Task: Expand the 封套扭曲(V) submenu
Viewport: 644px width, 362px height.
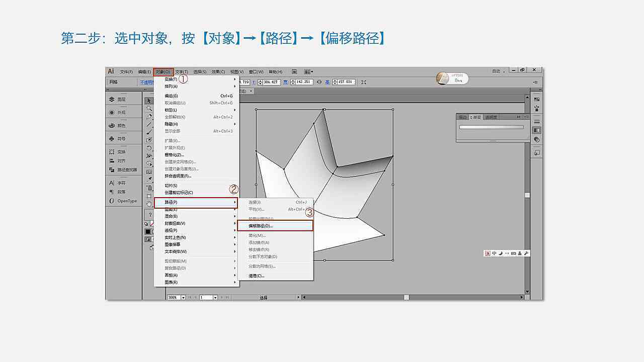Action: click(196, 223)
